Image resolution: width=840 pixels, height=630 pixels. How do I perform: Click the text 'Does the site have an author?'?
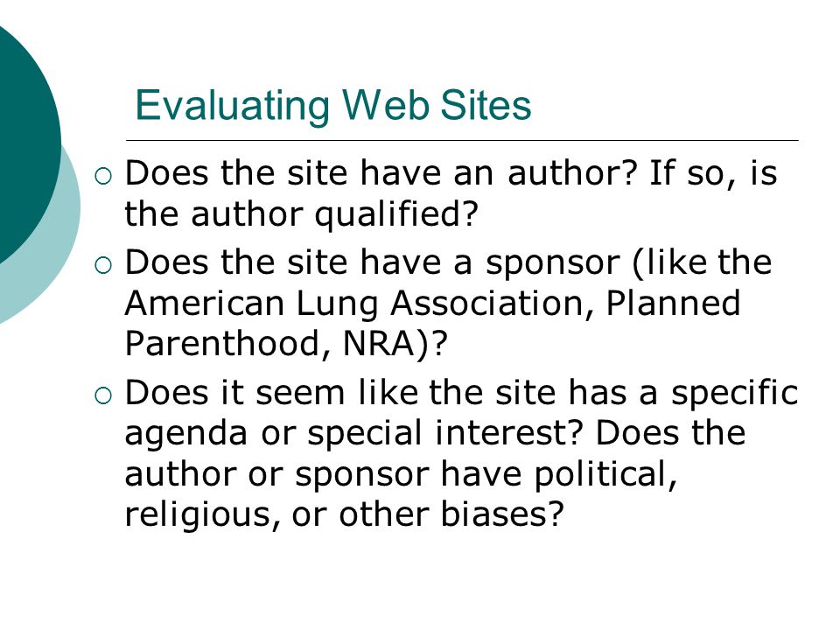(x=381, y=173)
